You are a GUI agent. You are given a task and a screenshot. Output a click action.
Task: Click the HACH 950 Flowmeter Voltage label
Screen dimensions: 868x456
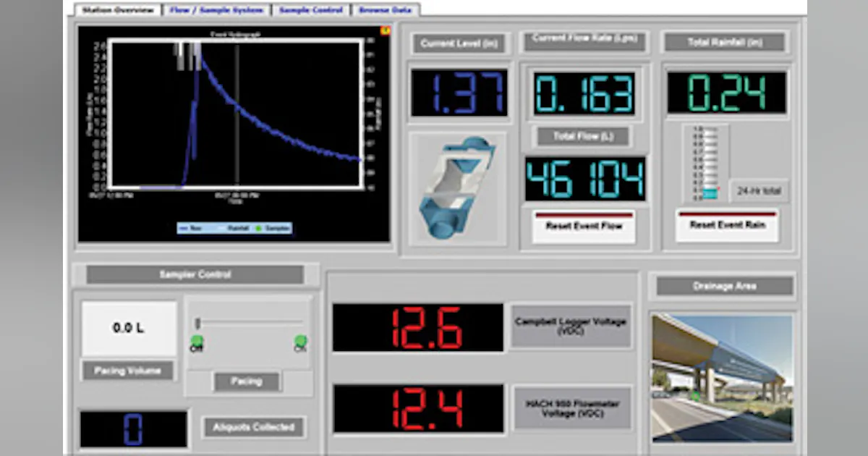571,408
